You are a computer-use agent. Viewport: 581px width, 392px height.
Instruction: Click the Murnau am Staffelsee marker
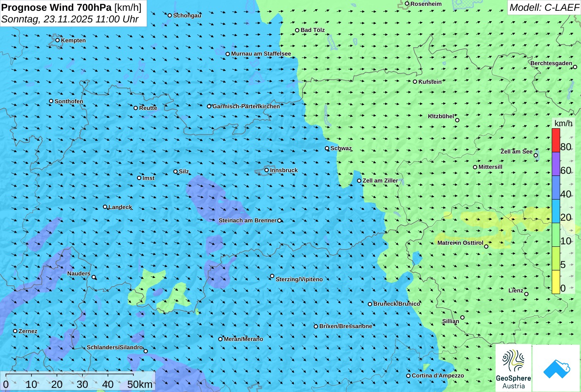click(228, 54)
